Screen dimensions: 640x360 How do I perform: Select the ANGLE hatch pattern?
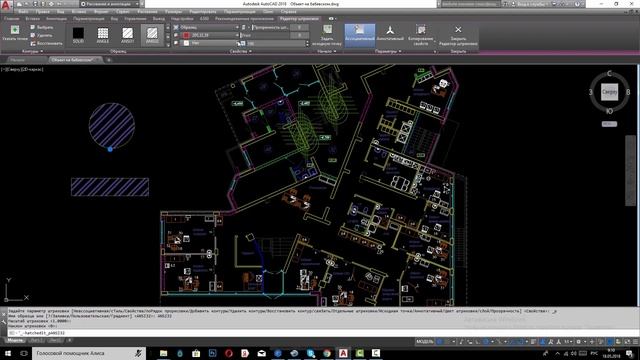tap(103, 34)
